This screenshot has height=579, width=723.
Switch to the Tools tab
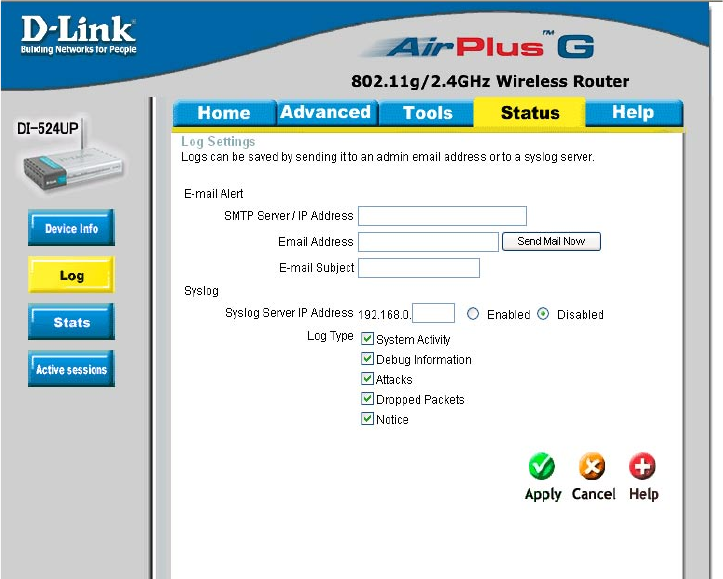click(x=427, y=113)
